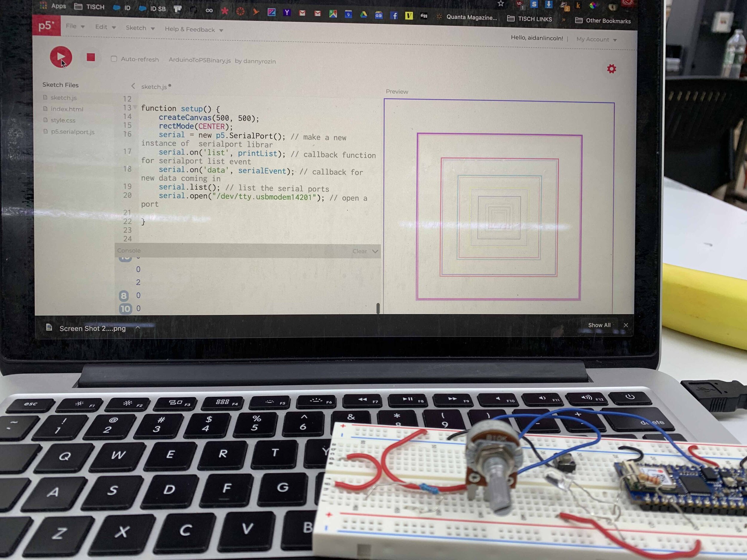
Task: Clear the console output
Action: click(359, 251)
